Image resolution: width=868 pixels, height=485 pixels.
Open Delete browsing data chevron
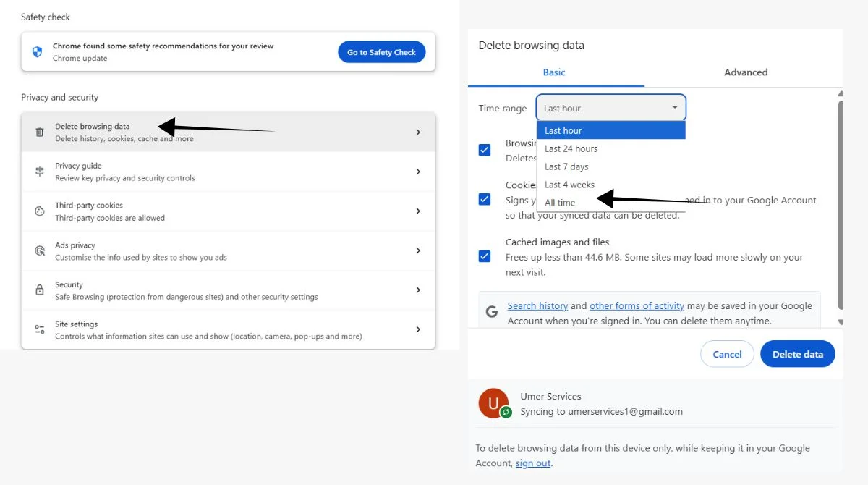click(x=418, y=132)
